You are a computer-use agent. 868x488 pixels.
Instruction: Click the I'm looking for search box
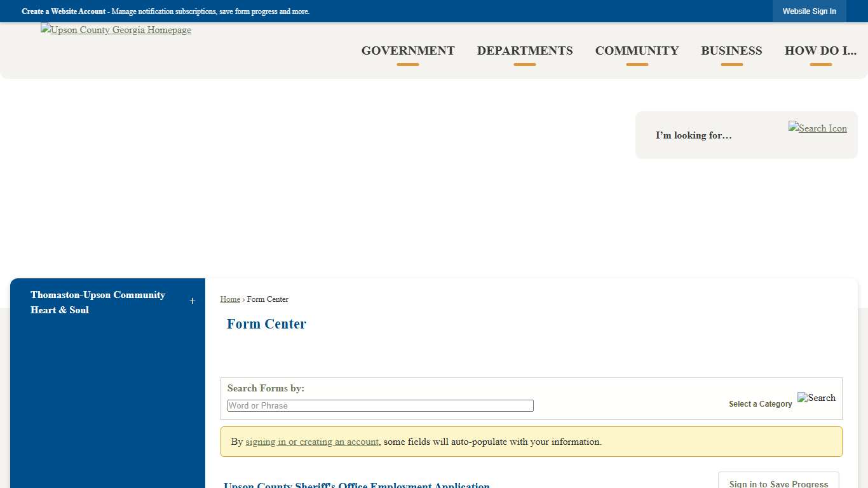[x=694, y=135]
